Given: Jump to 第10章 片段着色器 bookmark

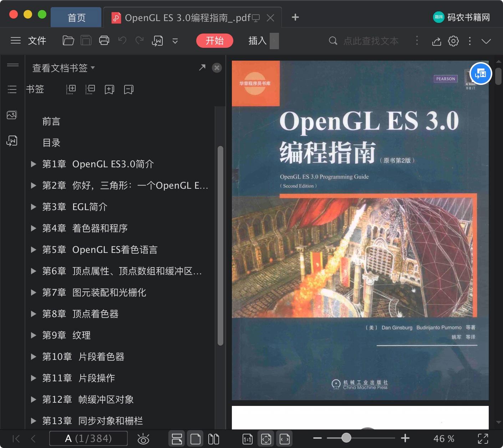Looking at the screenshot, I should point(83,357).
